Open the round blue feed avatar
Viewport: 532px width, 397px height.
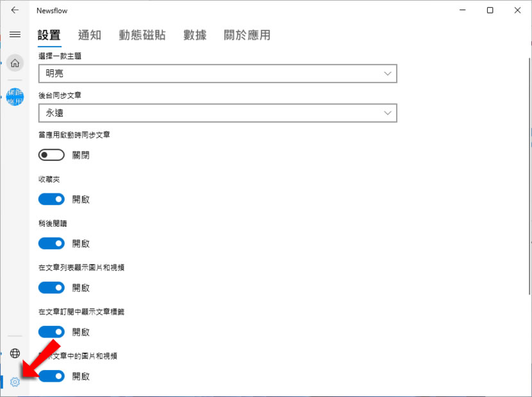[15, 97]
